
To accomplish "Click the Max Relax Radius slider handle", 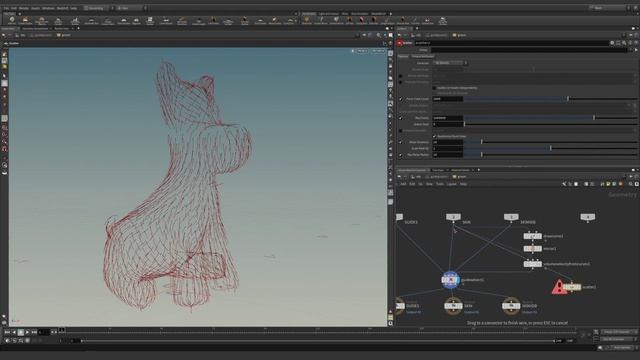I will (482, 155).
